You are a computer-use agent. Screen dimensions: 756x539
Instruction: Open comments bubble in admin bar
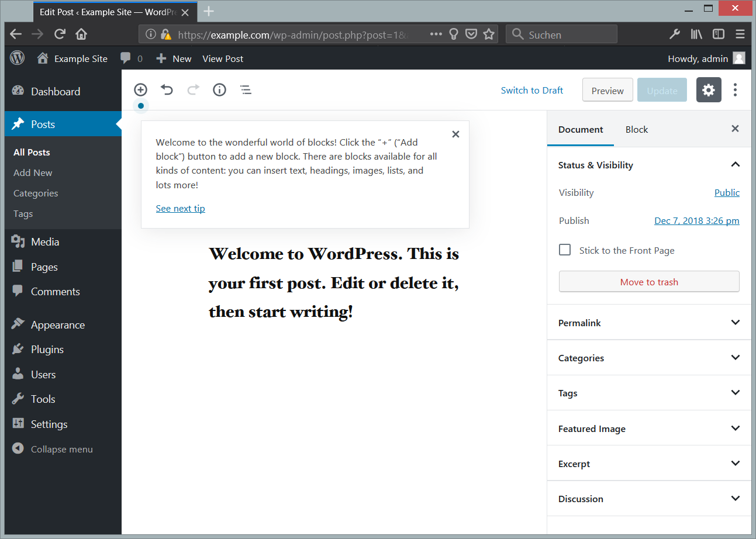click(x=131, y=58)
